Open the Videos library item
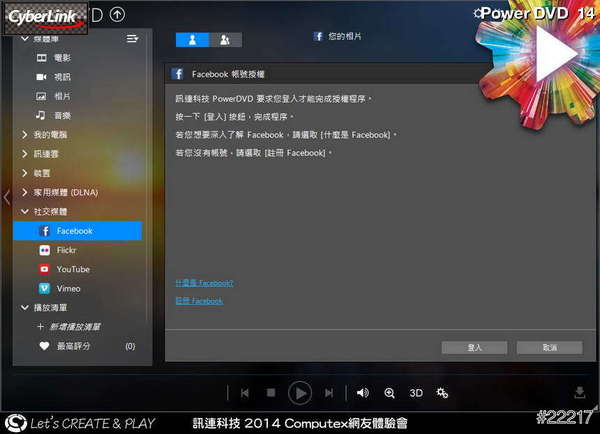This screenshot has width=600, height=434. [x=54, y=77]
